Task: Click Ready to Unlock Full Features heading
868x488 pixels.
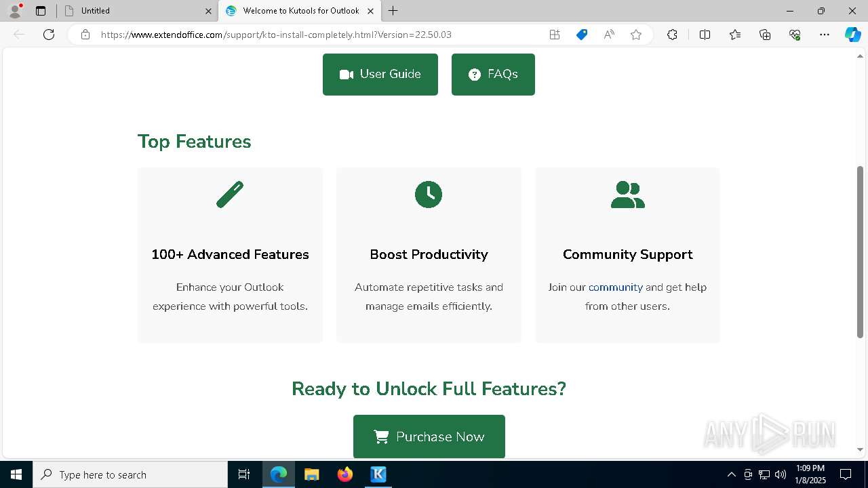Action: click(x=429, y=388)
